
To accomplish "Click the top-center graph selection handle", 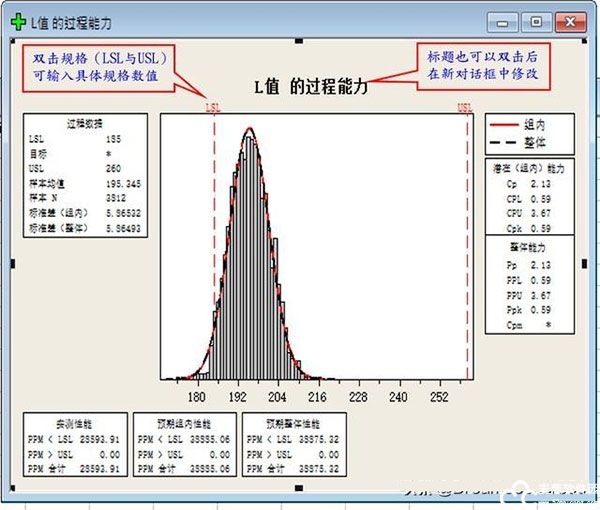I will (x=299, y=41).
